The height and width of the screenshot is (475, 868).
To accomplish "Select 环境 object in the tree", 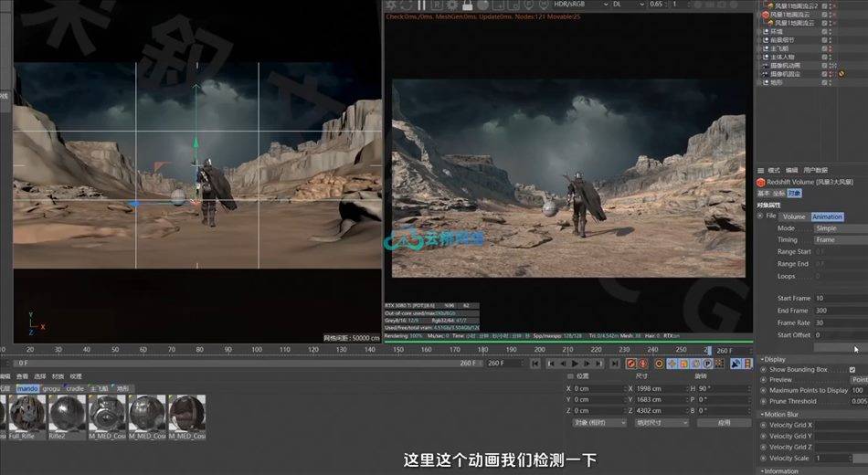I will point(777,32).
